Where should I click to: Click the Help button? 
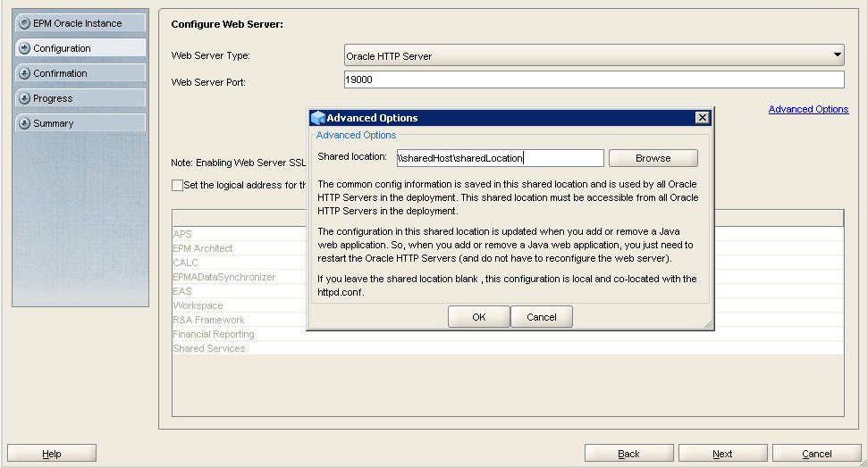(52, 454)
